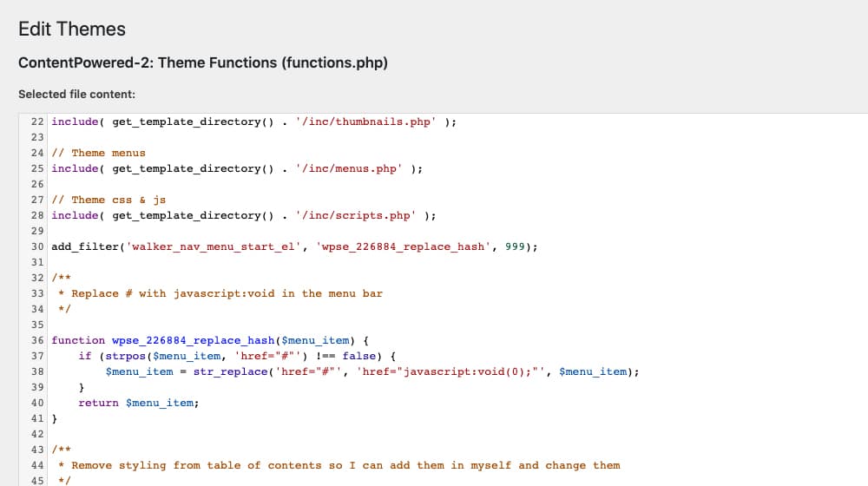
Task: Click the add_filter walker_nav_menu_start_el line
Action: click(x=294, y=246)
